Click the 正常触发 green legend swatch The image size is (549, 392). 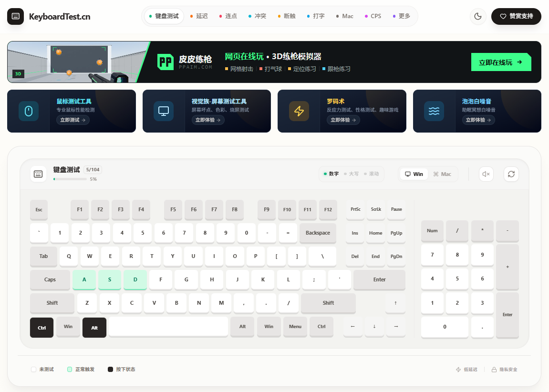(x=70, y=370)
